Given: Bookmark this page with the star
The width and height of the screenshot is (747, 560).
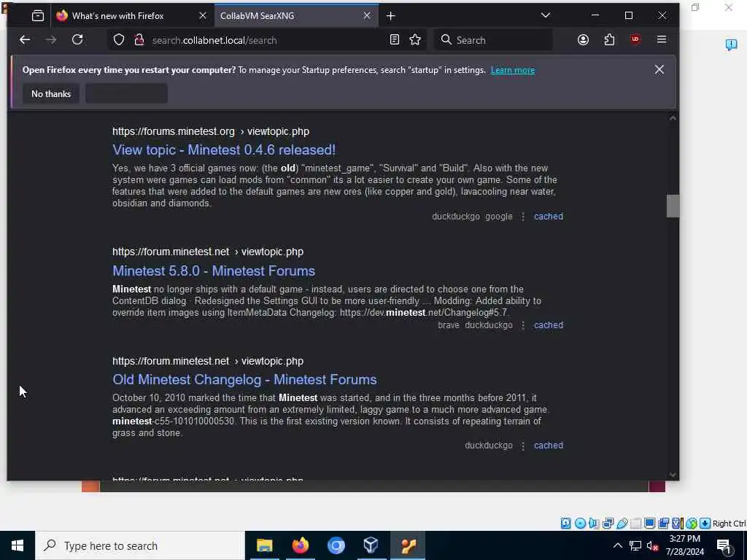Looking at the screenshot, I should click(x=415, y=40).
